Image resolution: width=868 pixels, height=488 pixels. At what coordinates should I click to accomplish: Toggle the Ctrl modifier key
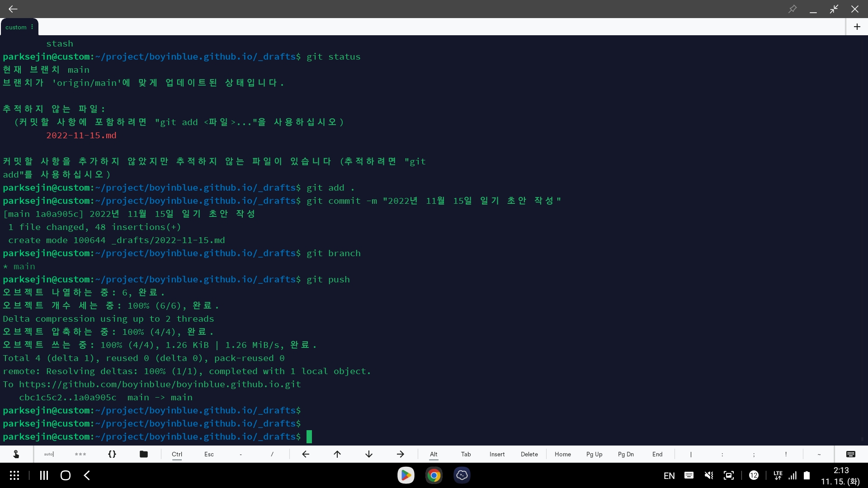(177, 454)
